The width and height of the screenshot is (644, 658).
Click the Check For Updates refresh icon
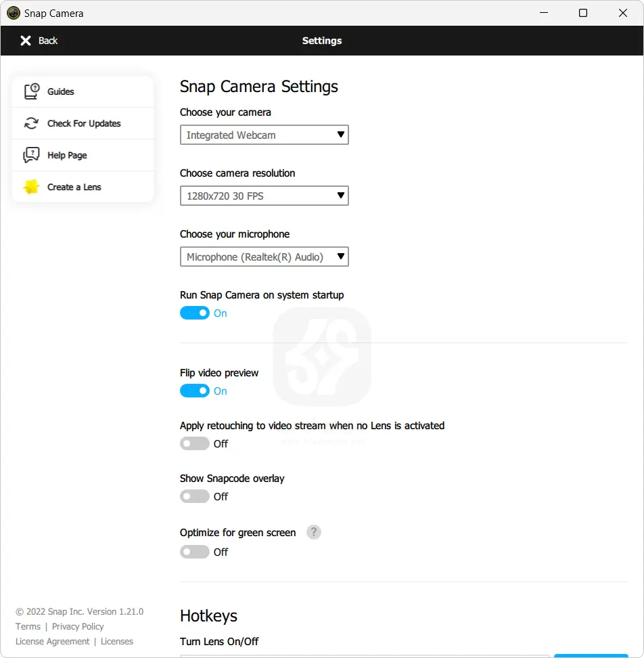pyautogui.click(x=32, y=123)
